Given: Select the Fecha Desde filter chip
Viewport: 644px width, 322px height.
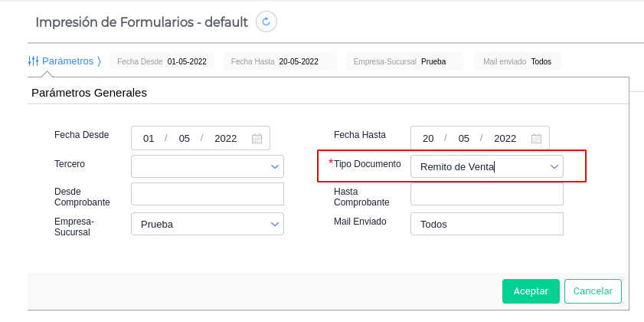Looking at the screenshot, I should pyautogui.click(x=163, y=61).
